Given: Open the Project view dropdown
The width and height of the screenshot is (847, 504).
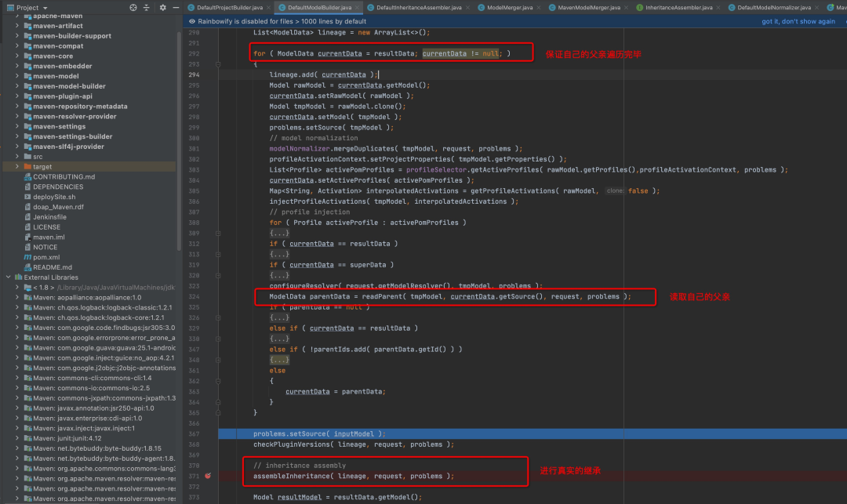Looking at the screenshot, I should tap(45, 8).
